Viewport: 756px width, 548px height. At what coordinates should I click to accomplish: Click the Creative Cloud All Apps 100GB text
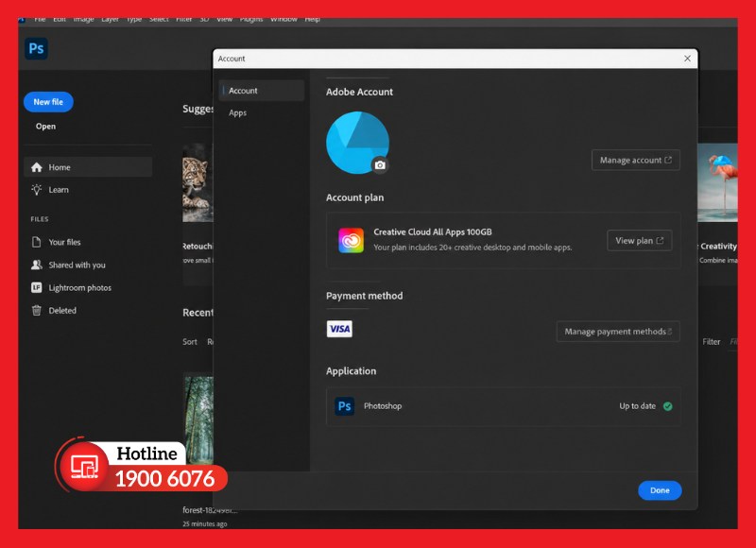click(433, 231)
